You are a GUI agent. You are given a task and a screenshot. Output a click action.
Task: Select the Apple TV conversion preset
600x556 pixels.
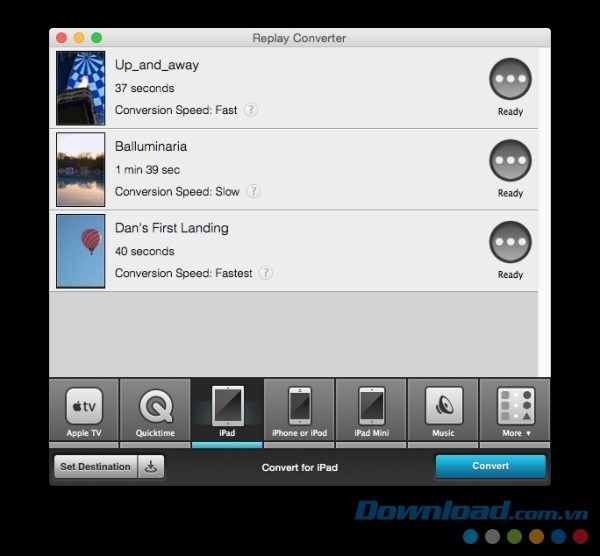tap(84, 410)
